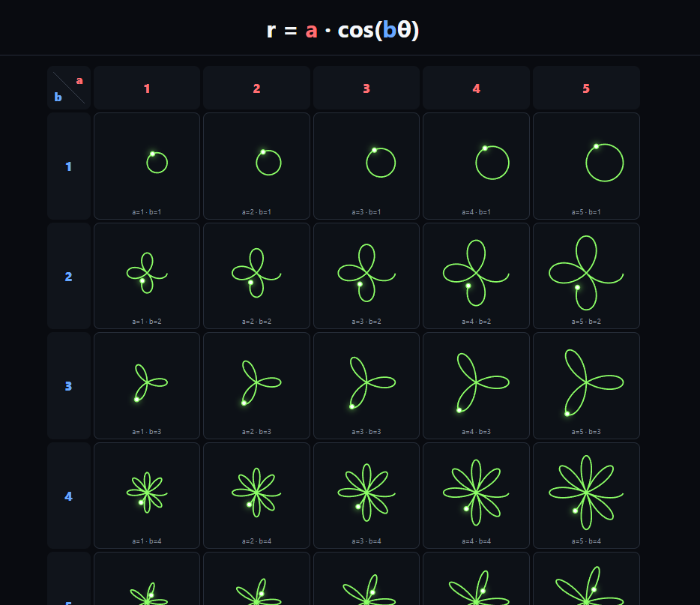The width and height of the screenshot is (700, 605).
Task: Select row header b = 2
Action: pos(69,276)
